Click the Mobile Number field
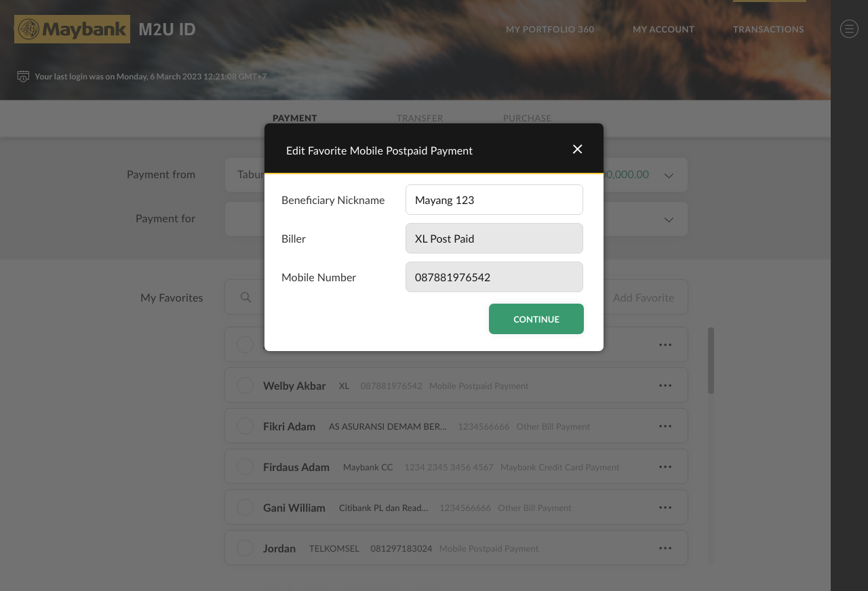The width and height of the screenshot is (868, 591). point(494,277)
